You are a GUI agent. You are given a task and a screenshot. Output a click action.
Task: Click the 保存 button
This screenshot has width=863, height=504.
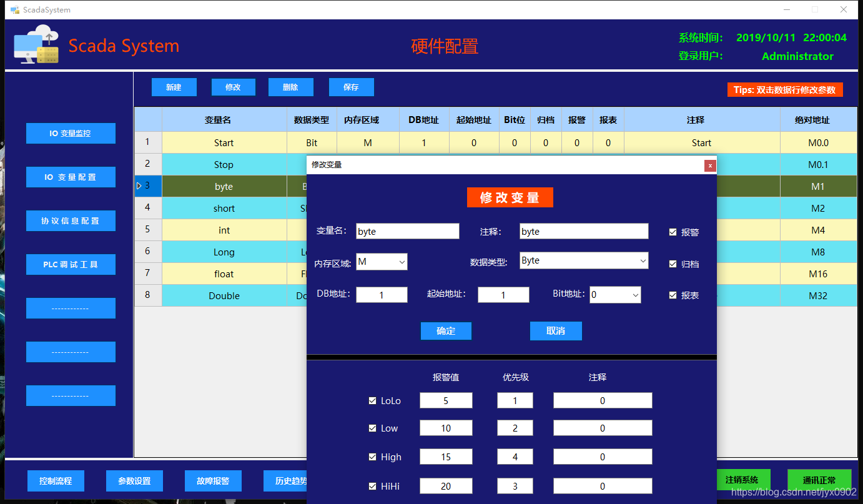[352, 87]
